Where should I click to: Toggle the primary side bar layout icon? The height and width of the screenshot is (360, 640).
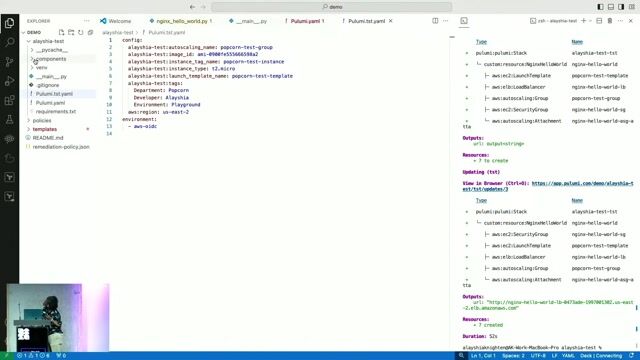[600, 7]
